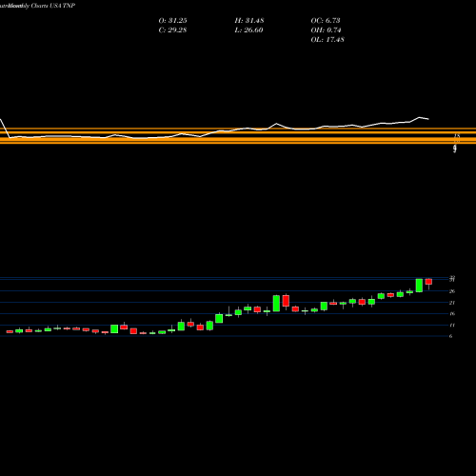The width and height of the screenshot is (476, 476).
Task: Click the price axis label '26'
Action: point(452,291)
